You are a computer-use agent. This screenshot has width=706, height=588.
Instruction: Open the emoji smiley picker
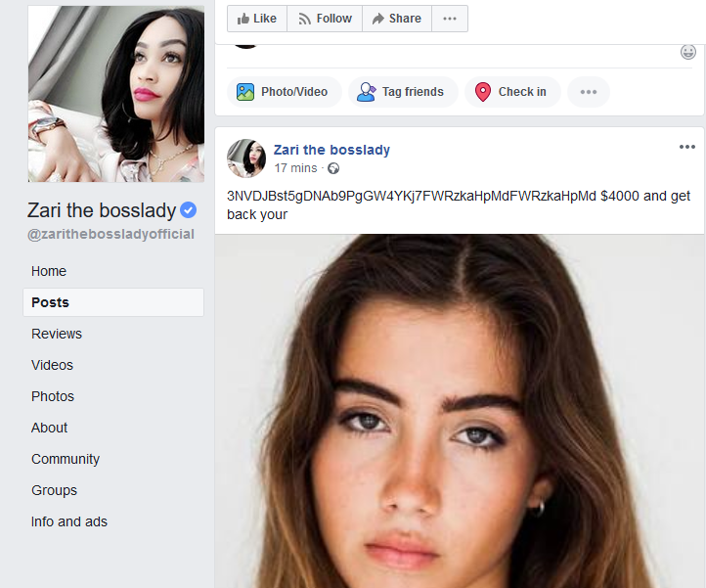688,52
